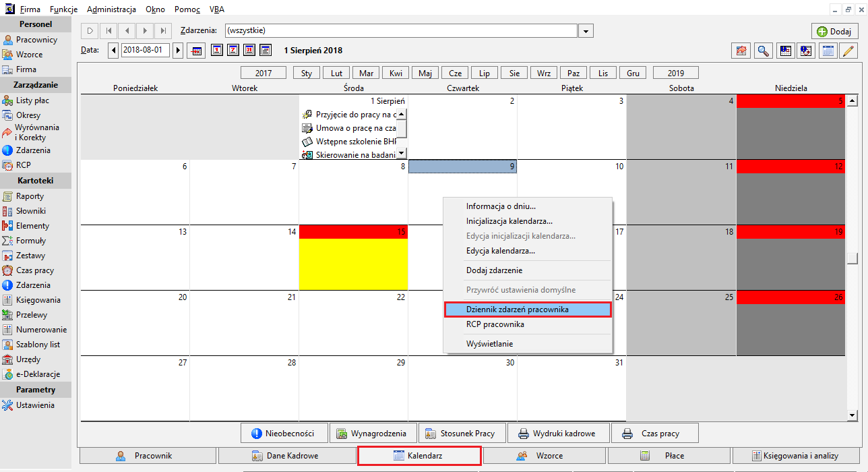Click the blue calendar grid icon
868x472 pixels.
[828, 50]
